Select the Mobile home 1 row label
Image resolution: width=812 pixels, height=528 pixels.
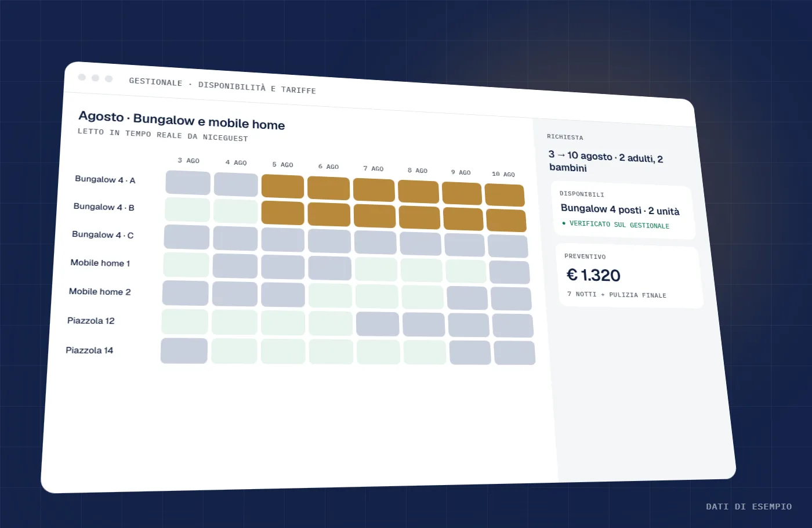tap(100, 263)
